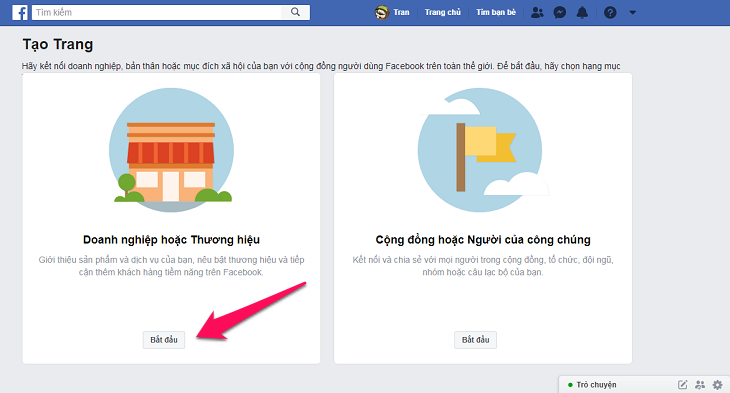Click the Kết nối và chia sẻ description text
730x393 pixels.
tap(483, 266)
